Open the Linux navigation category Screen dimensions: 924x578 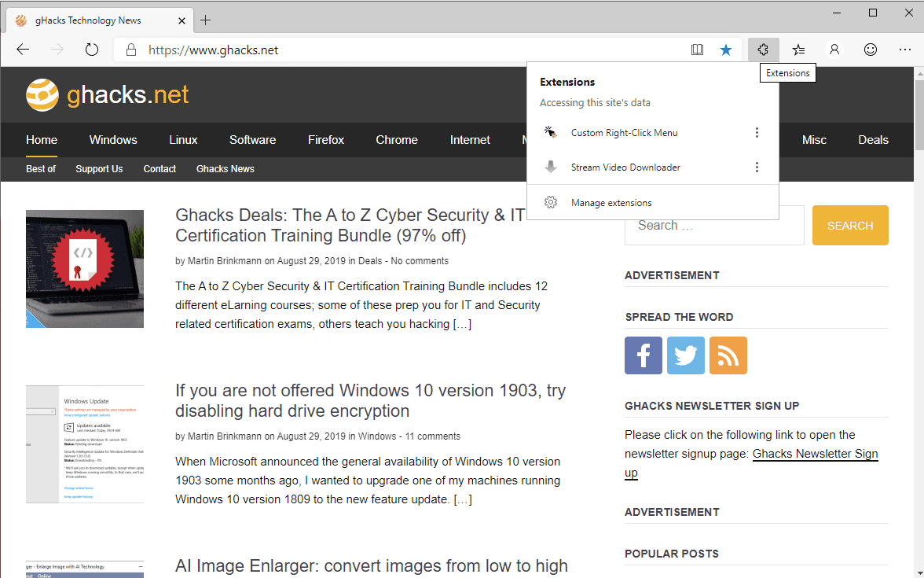[183, 140]
